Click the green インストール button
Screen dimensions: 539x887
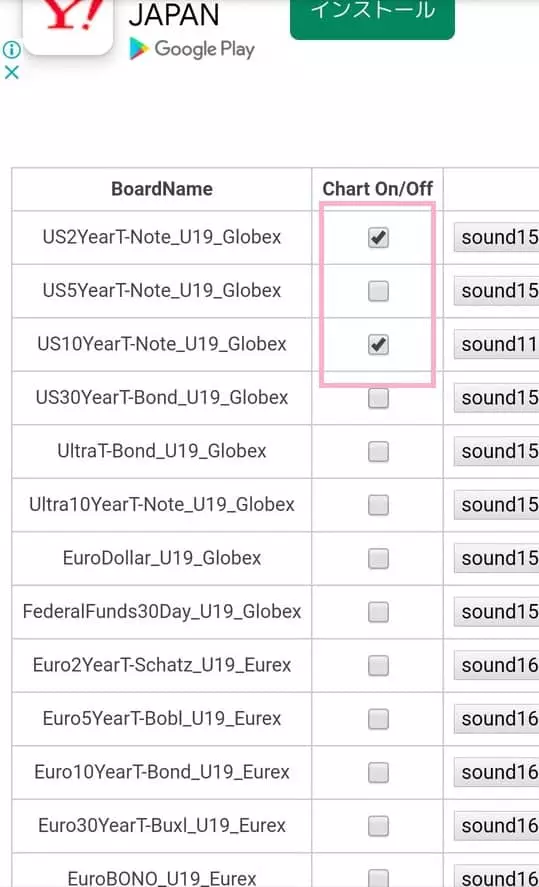tap(372, 17)
